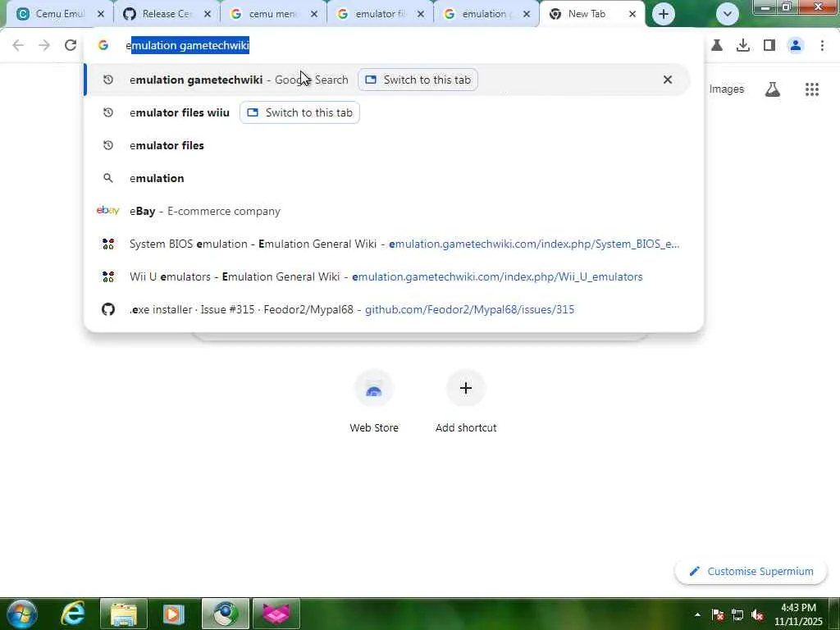This screenshot has height=630, width=840.
Task: Select the 'emulator files' history suggestion
Action: [x=387, y=146]
